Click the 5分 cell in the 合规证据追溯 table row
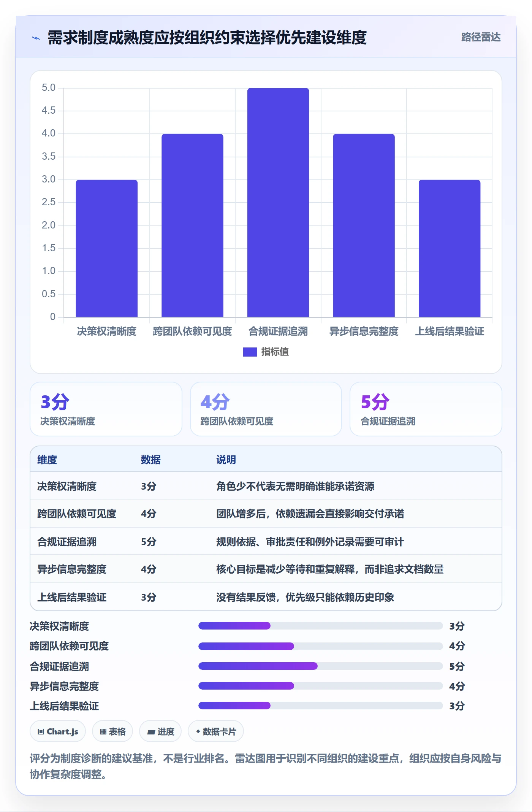This screenshot has height=812, width=532. click(x=149, y=542)
